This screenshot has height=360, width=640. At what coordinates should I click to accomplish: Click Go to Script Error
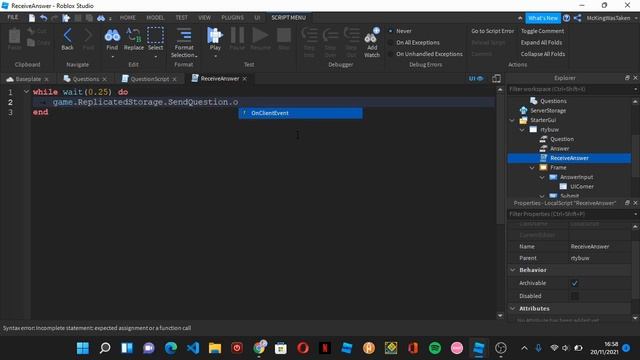[492, 31]
